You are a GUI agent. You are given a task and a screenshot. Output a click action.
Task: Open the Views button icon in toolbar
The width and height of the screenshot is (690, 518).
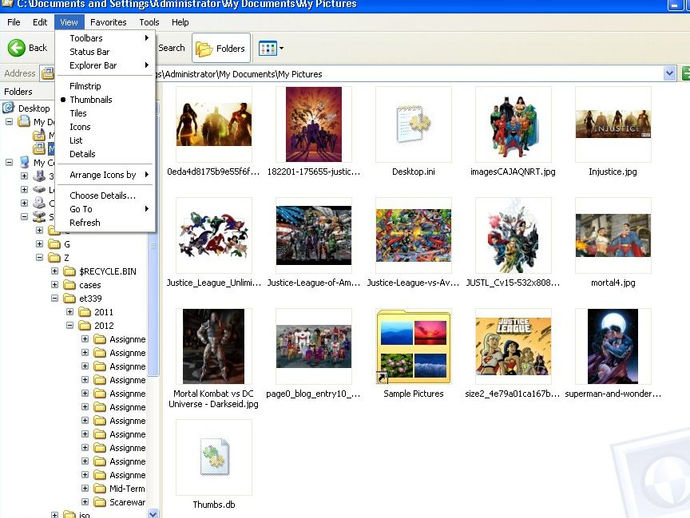(268, 48)
